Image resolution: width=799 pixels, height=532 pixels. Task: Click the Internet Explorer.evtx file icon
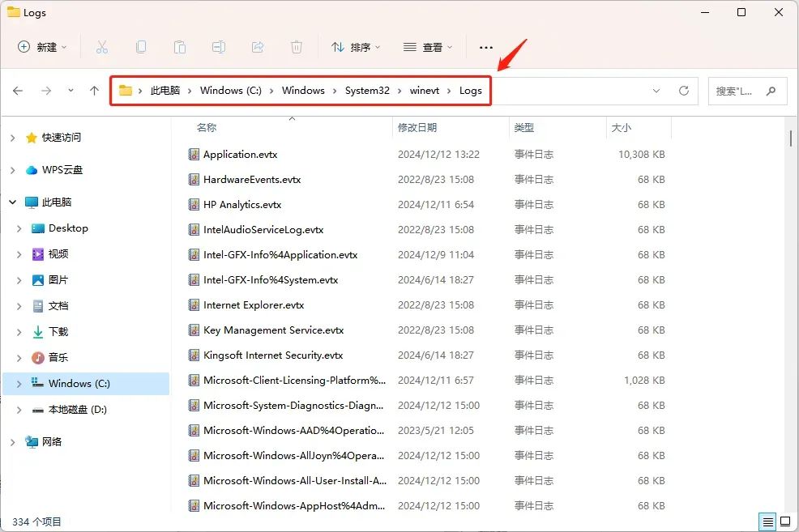pos(194,305)
